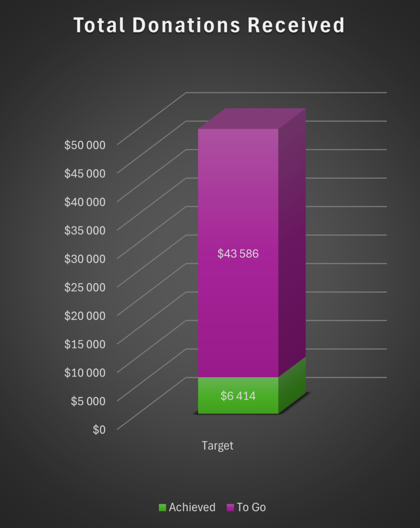Viewport: 420px width, 528px height.
Task: Select the magenta To Go legend swatch
Action: [x=230, y=507]
